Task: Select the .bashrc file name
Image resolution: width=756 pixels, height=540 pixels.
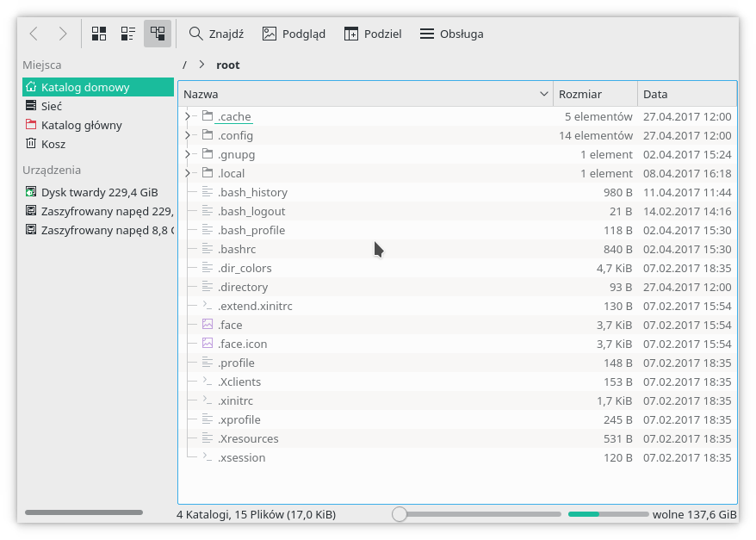Action: pyautogui.click(x=237, y=249)
